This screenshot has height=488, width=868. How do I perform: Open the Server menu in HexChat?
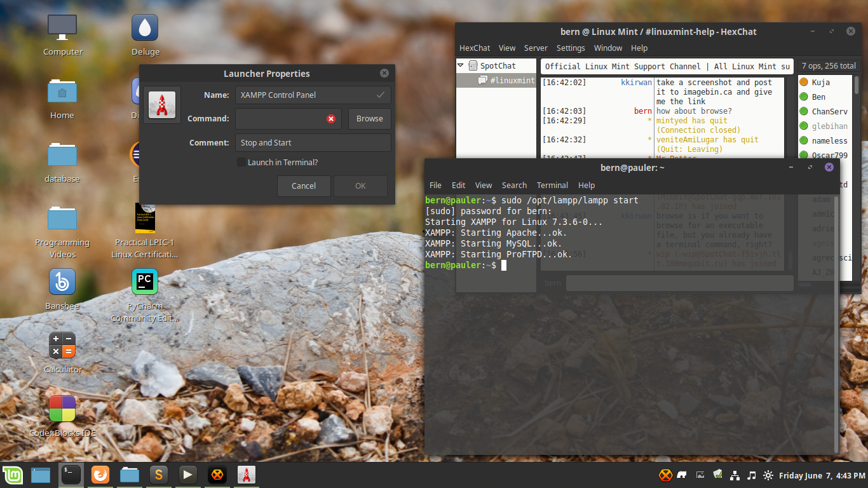(x=536, y=48)
